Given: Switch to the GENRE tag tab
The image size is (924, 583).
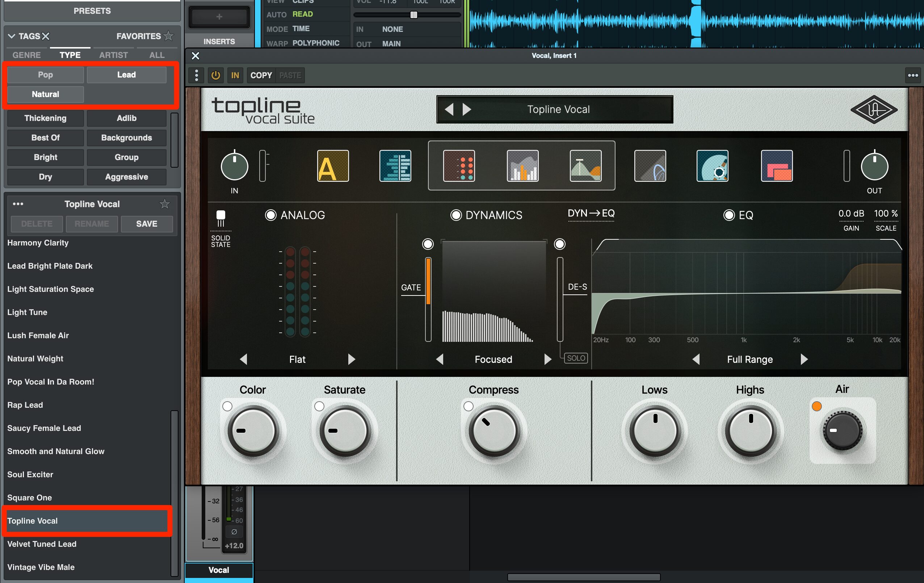Looking at the screenshot, I should pos(26,55).
